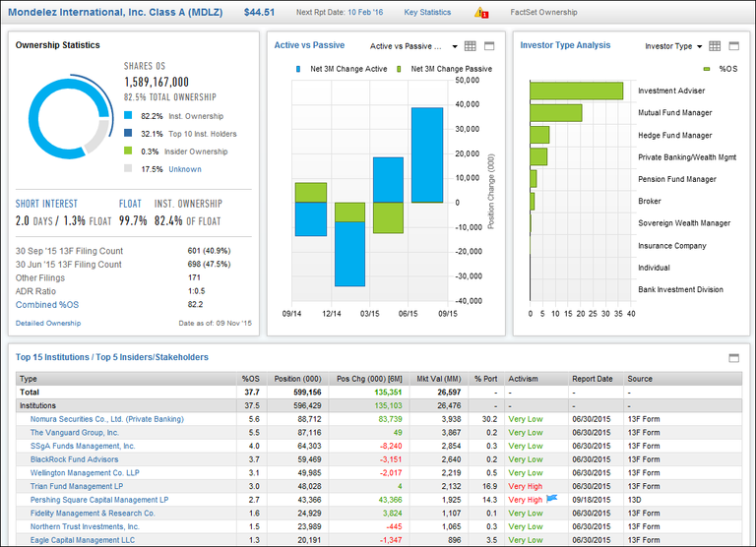Open Nomura Securities Co., Ltd. holder
Viewport: 756px width, 547px height.
click(x=107, y=419)
